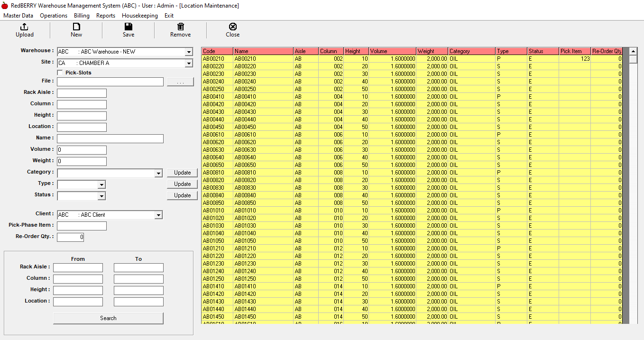Click the Re-Order Qty column header
644x340 pixels.
pyautogui.click(x=607, y=51)
